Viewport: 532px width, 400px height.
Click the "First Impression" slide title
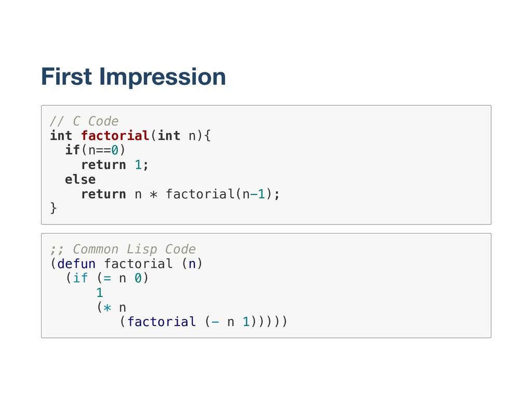click(133, 77)
